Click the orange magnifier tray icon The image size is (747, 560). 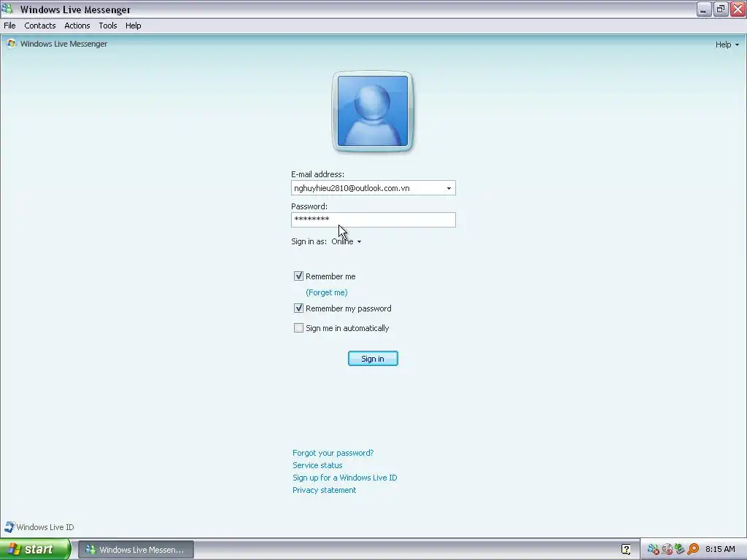pyautogui.click(x=693, y=550)
